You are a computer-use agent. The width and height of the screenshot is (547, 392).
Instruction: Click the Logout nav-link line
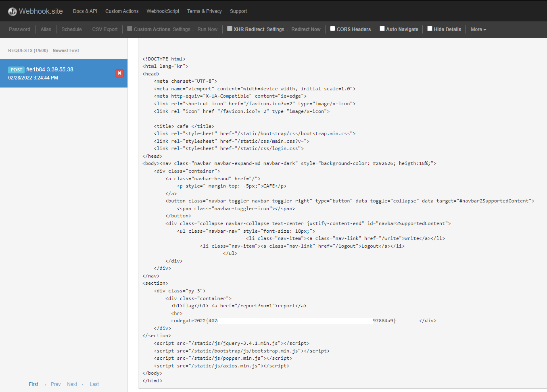click(x=302, y=246)
